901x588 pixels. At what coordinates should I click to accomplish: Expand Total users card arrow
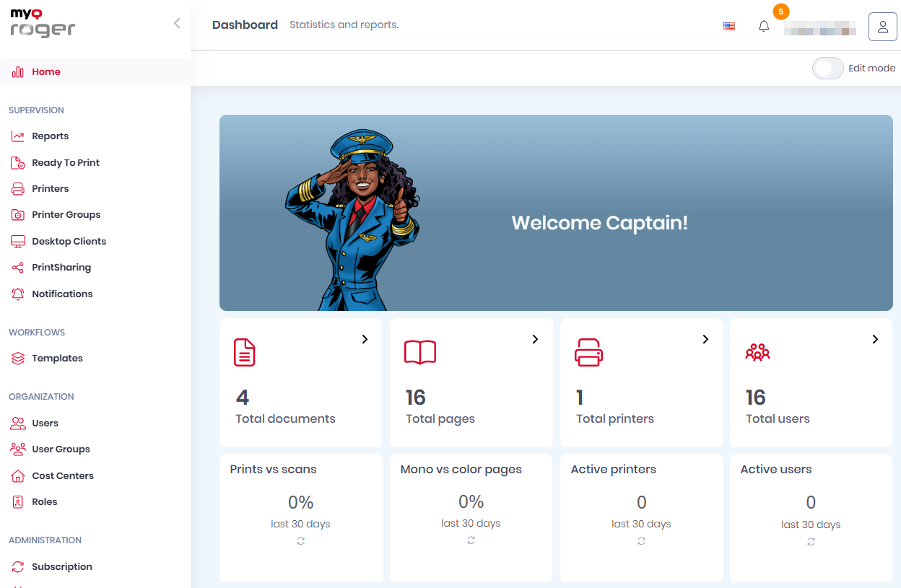click(x=875, y=339)
